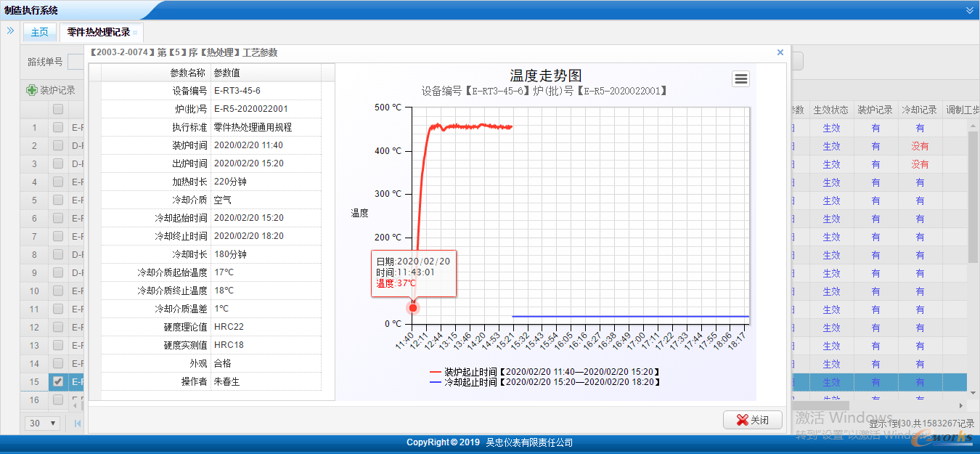
Task: Click the 温度走势图 chart title
Action: tap(545, 76)
